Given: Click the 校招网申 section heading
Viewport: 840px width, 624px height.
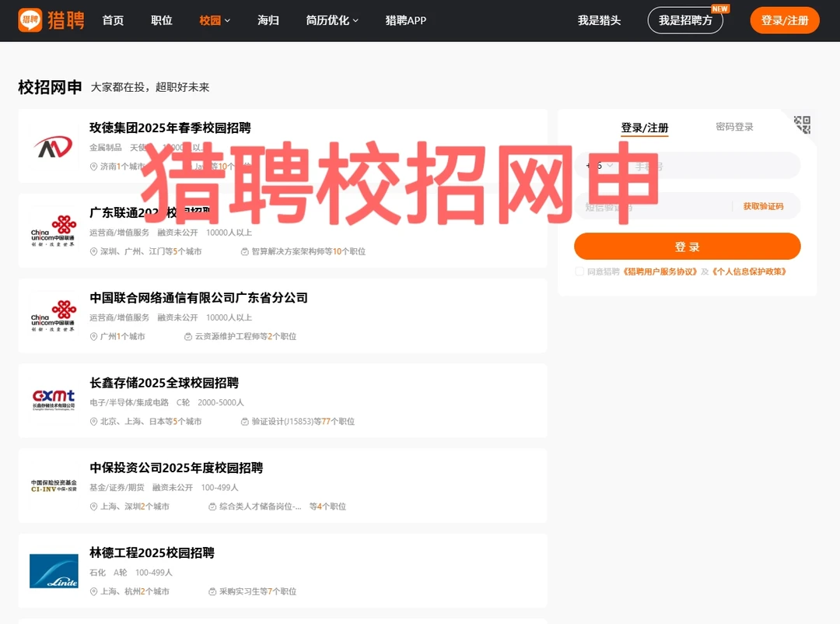Looking at the screenshot, I should (x=50, y=87).
